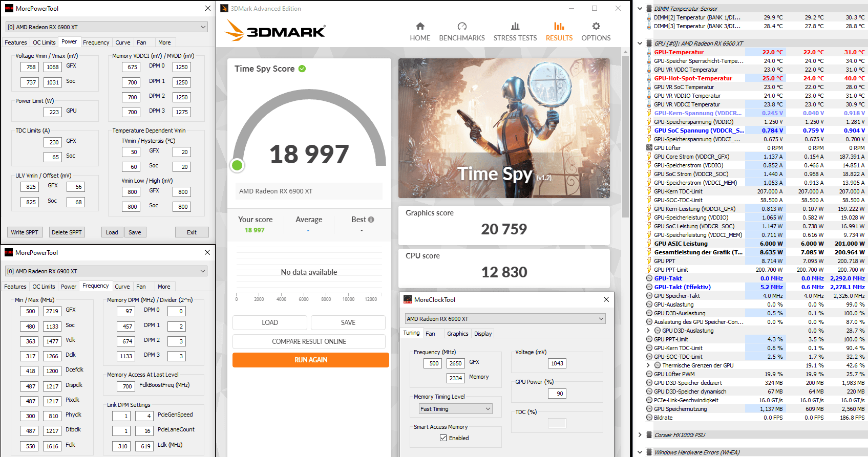
Task: Click the RUN AGAIN button
Action: [x=311, y=360]
